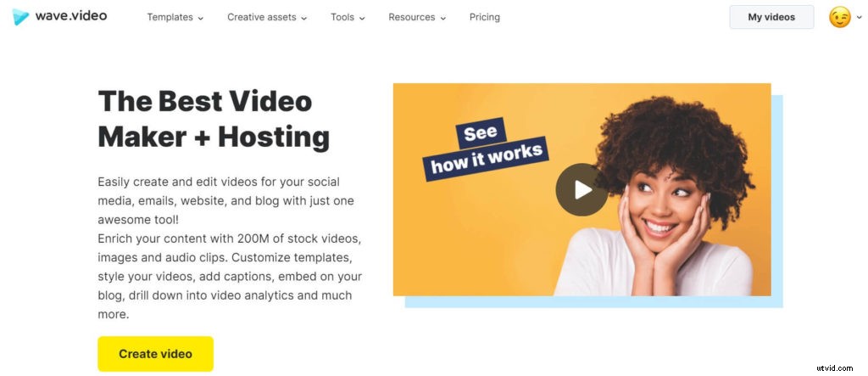The image size is (868, 376).
Task: Click the 'See how it works' banner
Action: pos(485,149)
